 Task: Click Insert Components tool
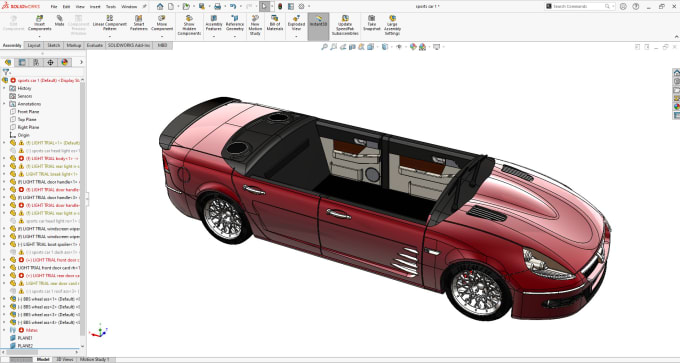pyautogui.click(x=39, y=23)
